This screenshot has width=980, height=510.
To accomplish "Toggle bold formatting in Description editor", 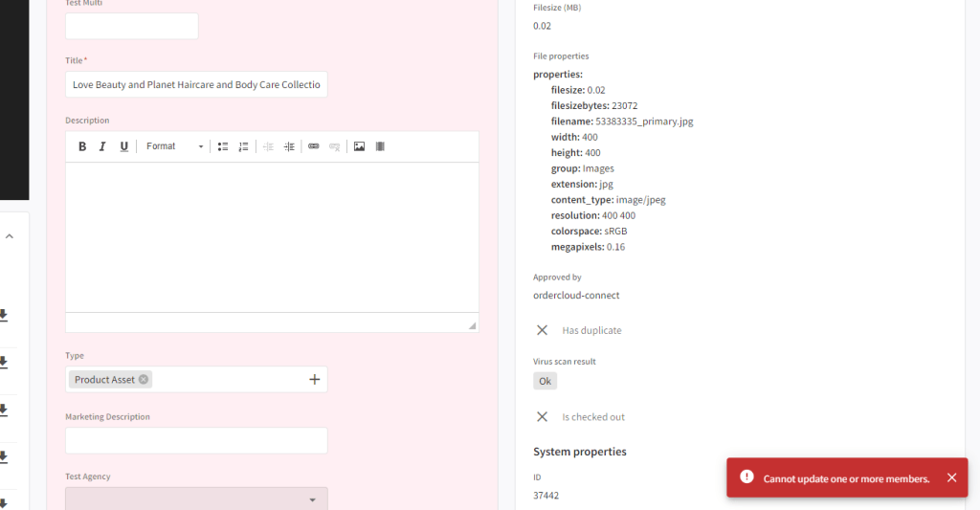I will [x=82, y=146].
